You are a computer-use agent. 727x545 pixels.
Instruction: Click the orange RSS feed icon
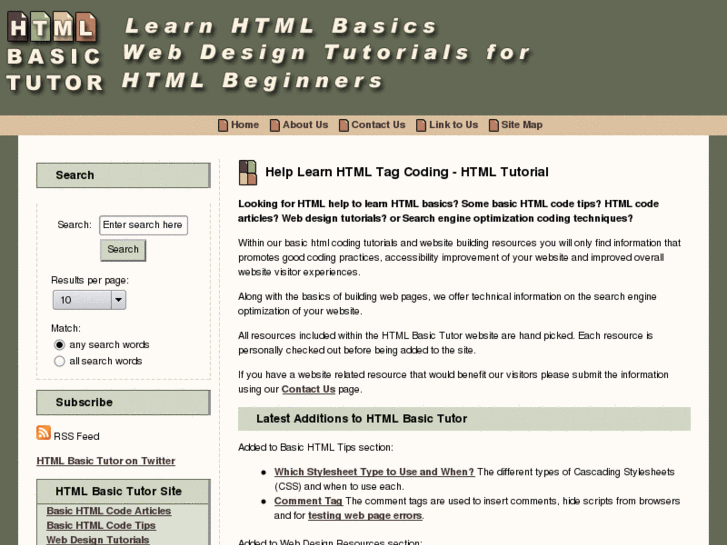pyautogui.click(x=44, y=432)
